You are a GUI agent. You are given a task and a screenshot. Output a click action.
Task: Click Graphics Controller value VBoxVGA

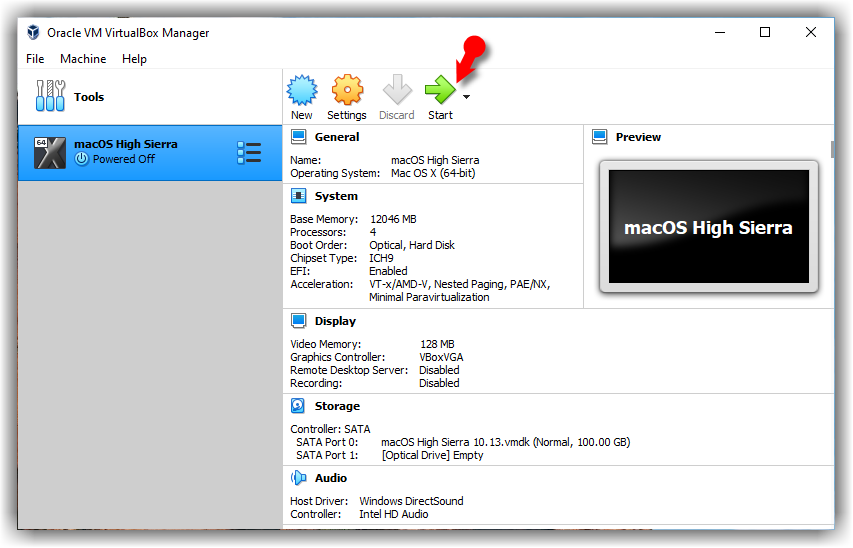click(x=441, y=357)
